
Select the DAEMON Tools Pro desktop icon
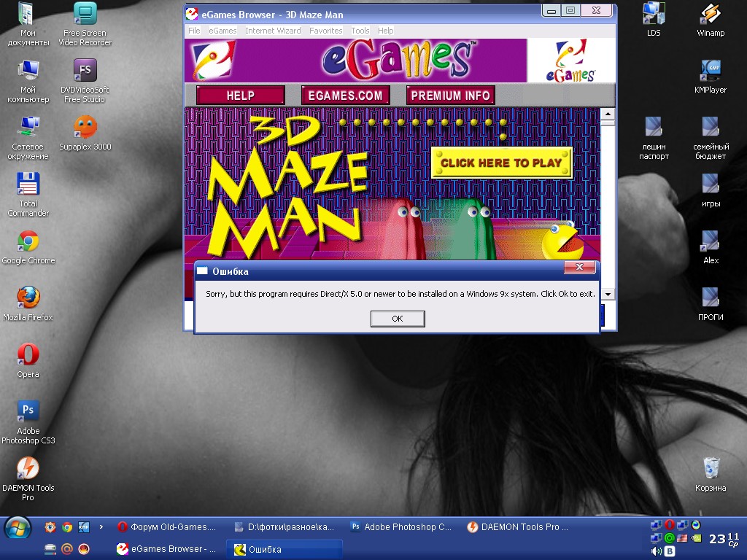click(28, 479)
